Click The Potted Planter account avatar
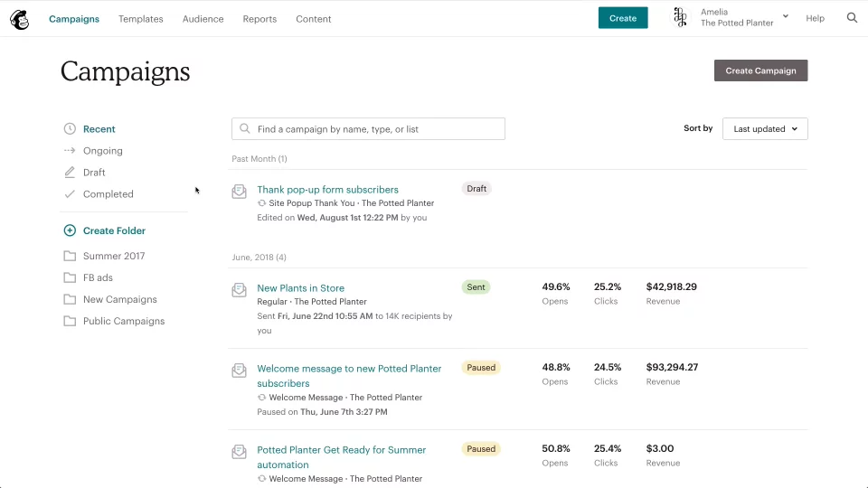The height and width of the screenshot is (488, 868). tap(680, 18)
